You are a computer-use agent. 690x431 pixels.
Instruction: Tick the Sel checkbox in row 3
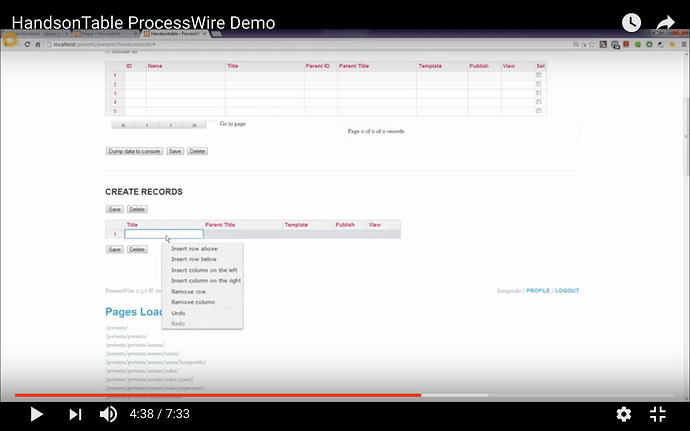[539, 93]
